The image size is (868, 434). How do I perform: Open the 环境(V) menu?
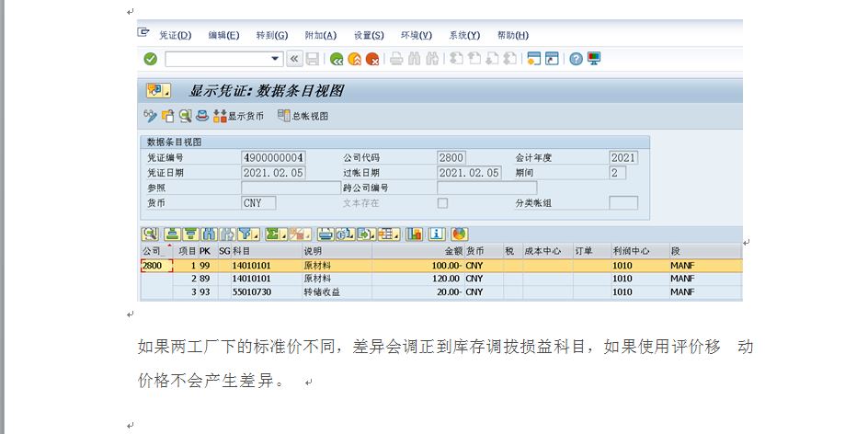[417, 35]
